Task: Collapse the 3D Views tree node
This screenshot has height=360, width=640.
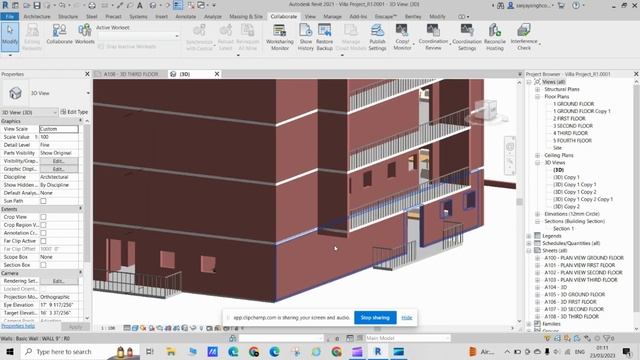Action: 538,163
